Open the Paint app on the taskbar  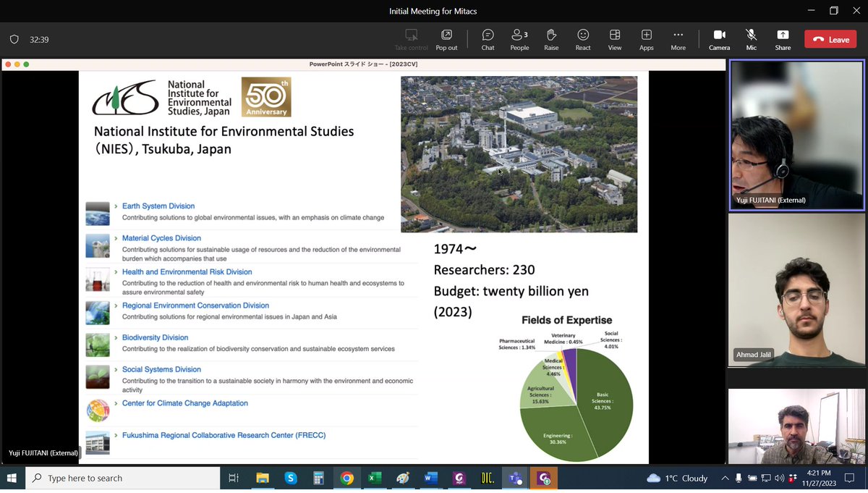[403, 478]
